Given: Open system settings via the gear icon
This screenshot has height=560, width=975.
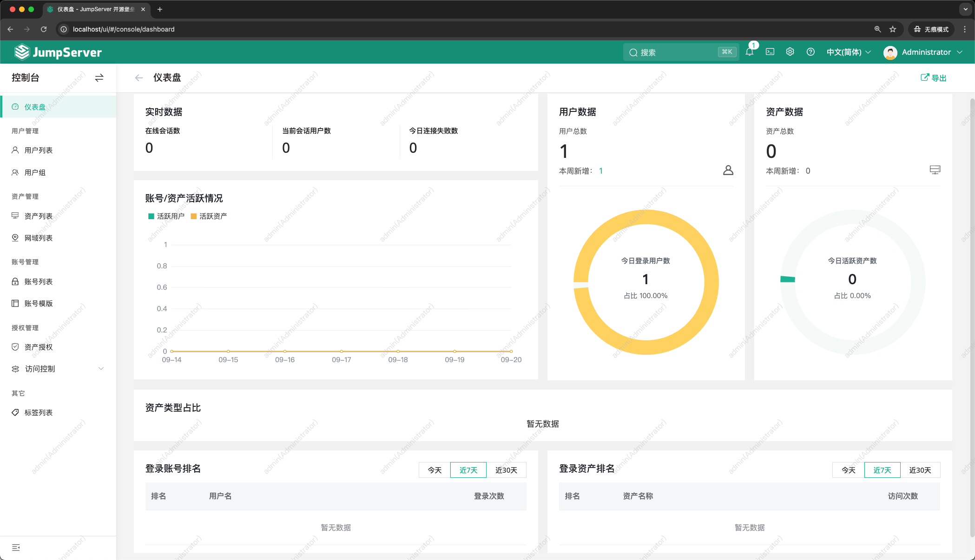Looking at the screenshot, I should pos(790,52).
